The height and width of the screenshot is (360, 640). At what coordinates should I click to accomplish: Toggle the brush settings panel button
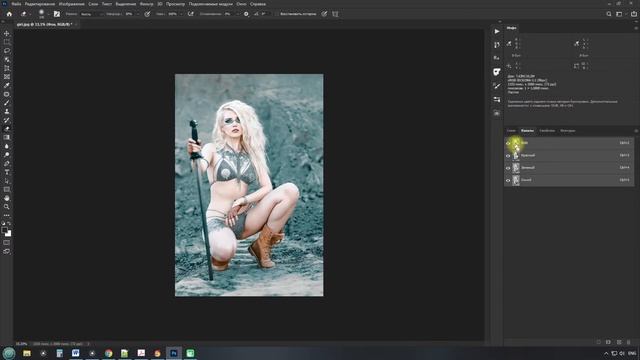click(57, 14)
